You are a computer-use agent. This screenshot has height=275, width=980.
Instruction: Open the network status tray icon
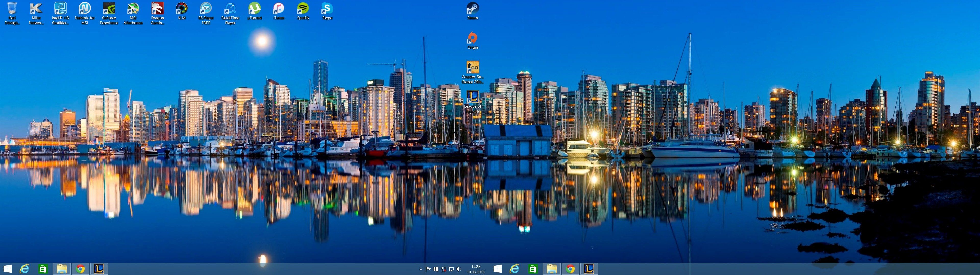click(x=451, y=269)
